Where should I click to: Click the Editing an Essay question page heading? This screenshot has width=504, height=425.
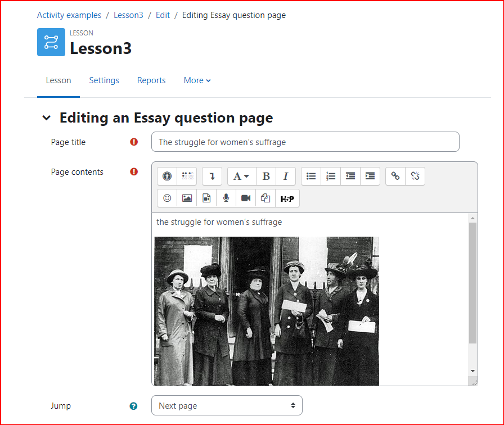tap(166, 118)
